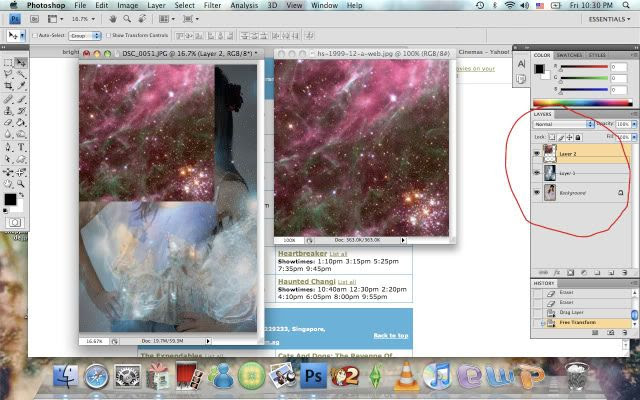The width and height of the screenshot is (640, 400).
Task: Open the Heartbreaker link in browser window
Action: point(302,253)
